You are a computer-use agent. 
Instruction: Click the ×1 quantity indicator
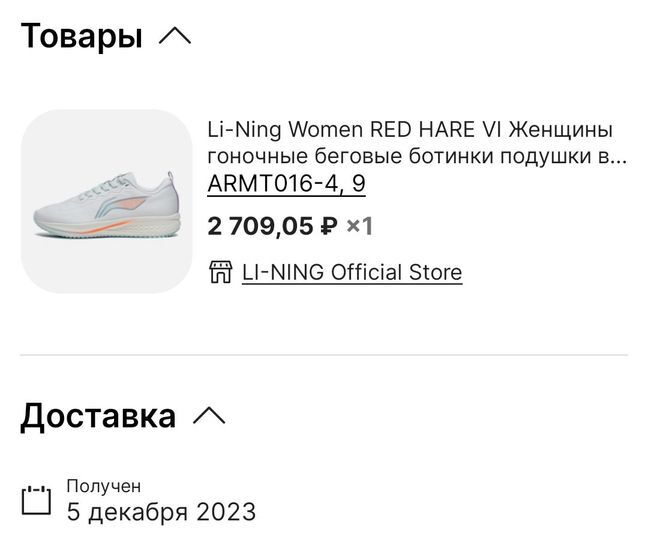[x=359, y=226]
